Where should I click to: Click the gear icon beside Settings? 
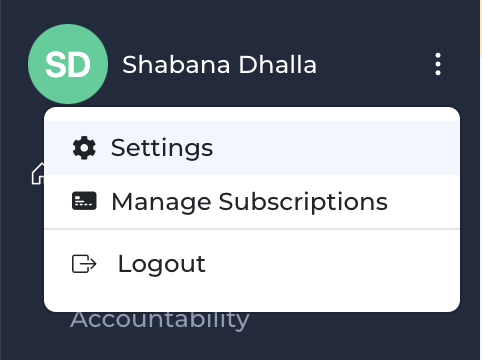click(84, 148)
